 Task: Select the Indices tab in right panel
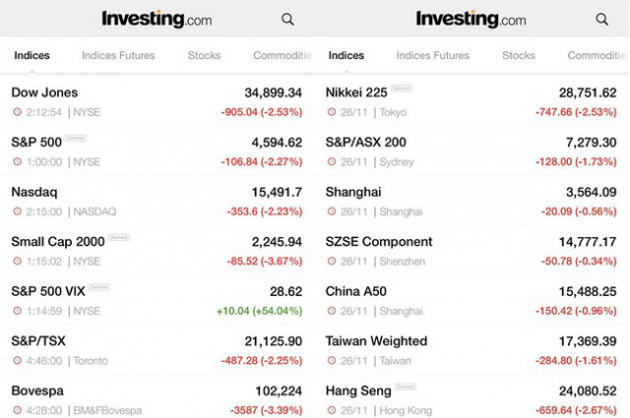point(346,55)
